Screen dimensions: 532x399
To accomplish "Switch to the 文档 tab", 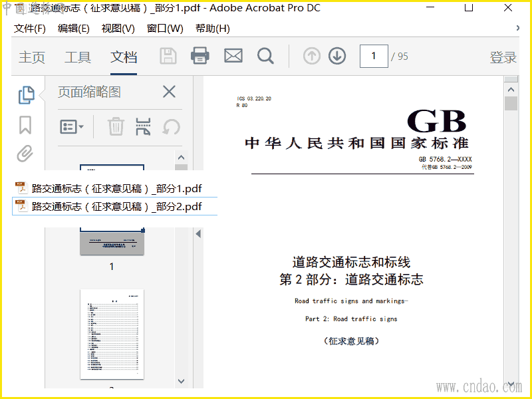I will [124, 57].
